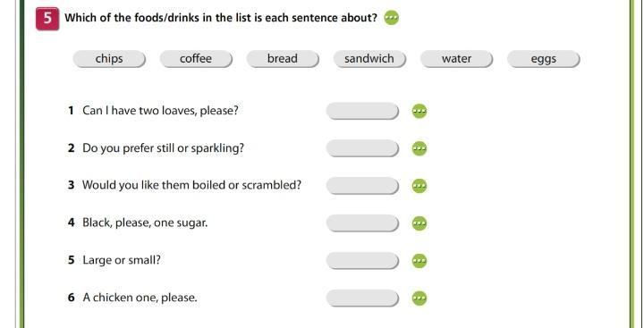Click the green hint icon beside the exercise title

click(x=392, y=18)
